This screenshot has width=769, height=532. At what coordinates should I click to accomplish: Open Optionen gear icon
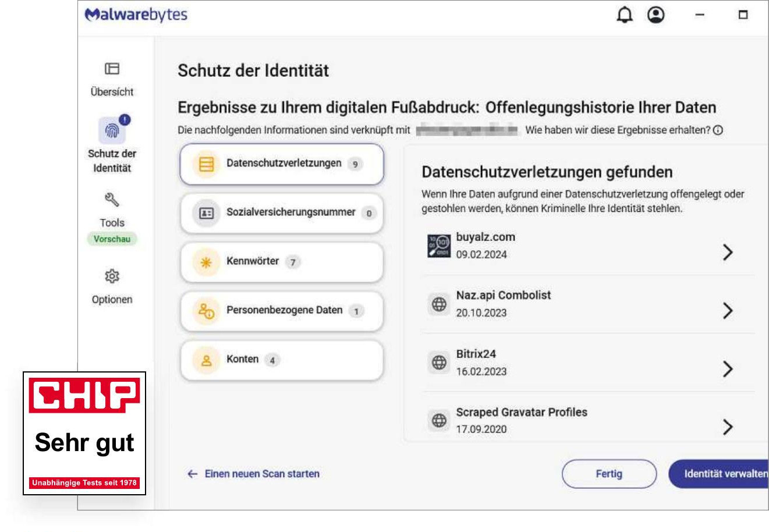click(x=112, y=276)
